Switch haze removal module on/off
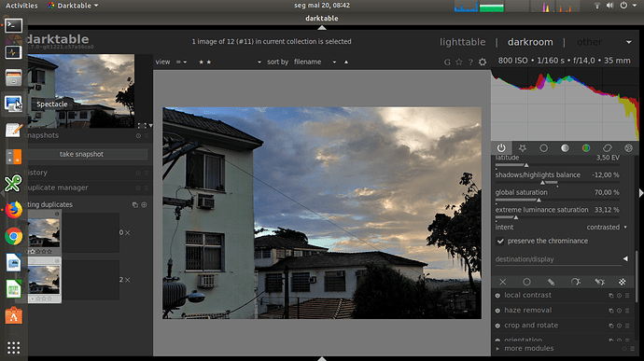Screen dimensions: 644x361 (x=497, y=311)
